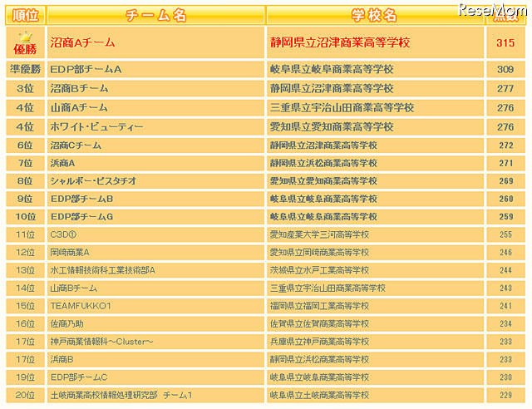Click school name in ホワイト・ビューティー row
The image size is (532, 409).
point(332,127)
